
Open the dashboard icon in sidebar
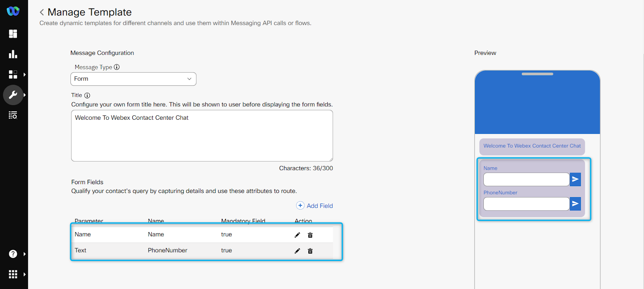click(x=13, y=33)
